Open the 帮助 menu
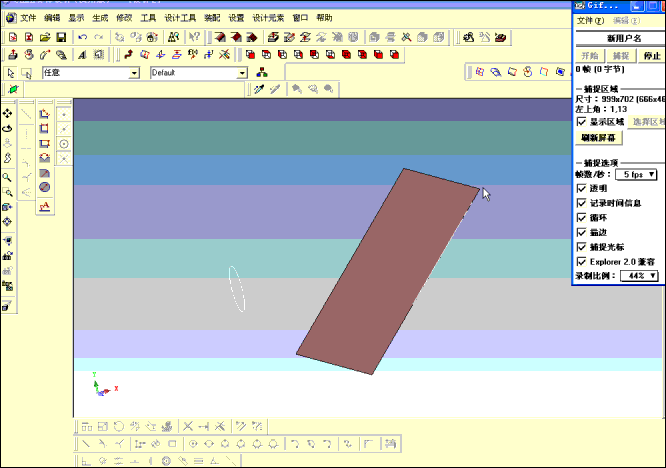Screen dimensions: 666x468 pyautogui.click(x=324, y=18)
